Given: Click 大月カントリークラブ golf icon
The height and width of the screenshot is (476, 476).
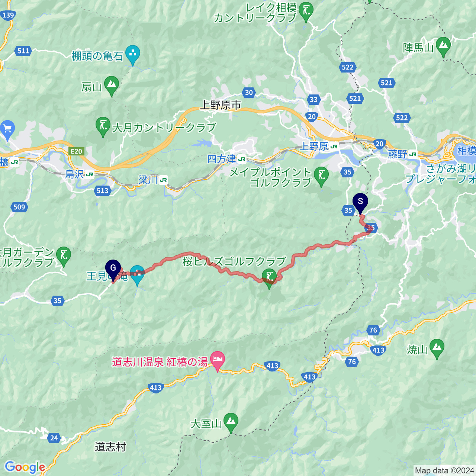Looking at the screenshot, I should coord(103,127).
